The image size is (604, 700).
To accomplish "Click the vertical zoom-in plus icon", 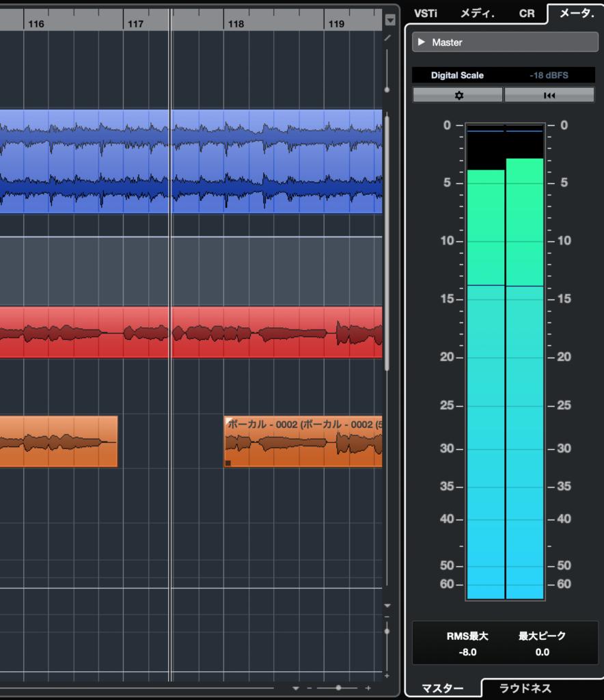I will click(387, 675).
